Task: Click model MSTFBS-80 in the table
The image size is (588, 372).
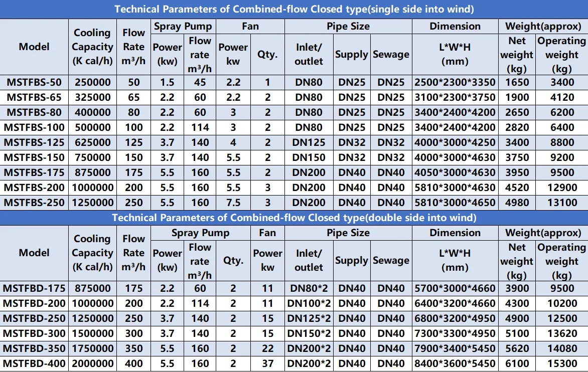Action: tap(34, 112)
